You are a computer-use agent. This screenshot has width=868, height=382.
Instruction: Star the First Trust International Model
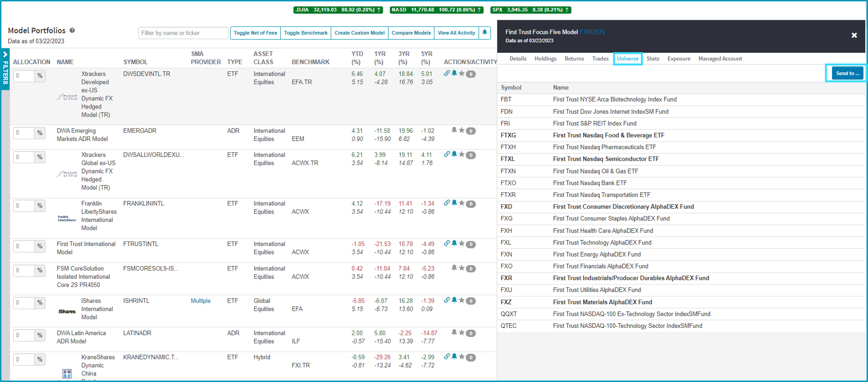(462, 243)
